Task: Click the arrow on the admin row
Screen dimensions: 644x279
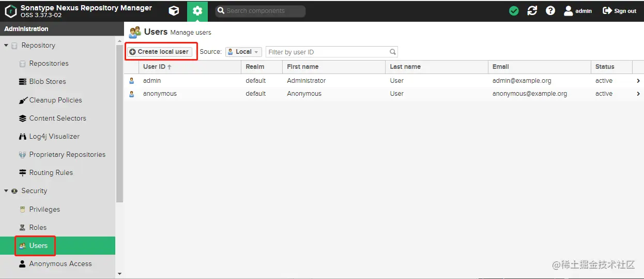Action: (638, 81)
